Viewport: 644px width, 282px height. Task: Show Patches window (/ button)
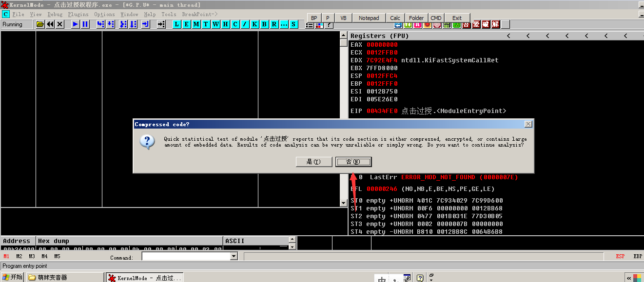(x=245, y=24)
